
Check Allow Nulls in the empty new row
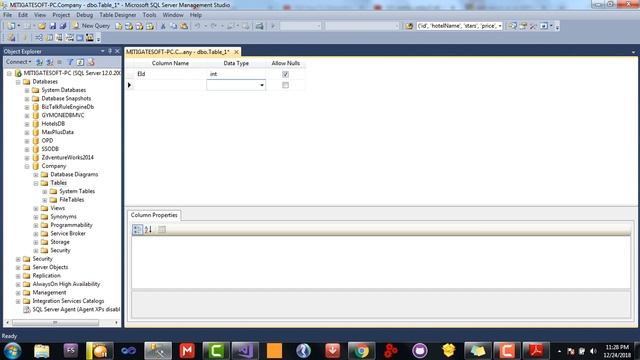click(285, 85)
